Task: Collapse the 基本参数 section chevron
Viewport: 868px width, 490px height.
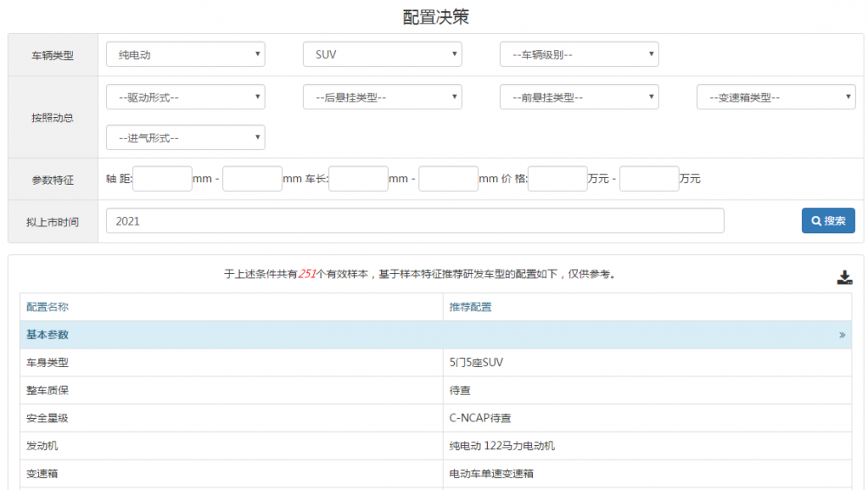Action: pos(842,335)
